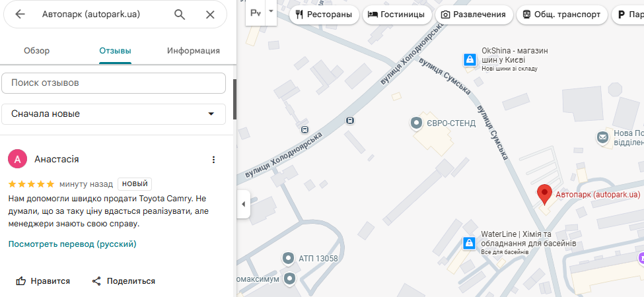Share the review via the Поделиться button
This screenshot has width=644, height=297.
click(x=124, y=281)
